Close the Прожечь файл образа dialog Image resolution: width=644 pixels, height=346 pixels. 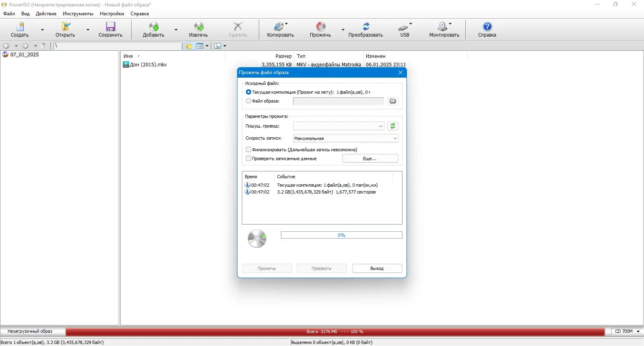(x=400, y=72)
